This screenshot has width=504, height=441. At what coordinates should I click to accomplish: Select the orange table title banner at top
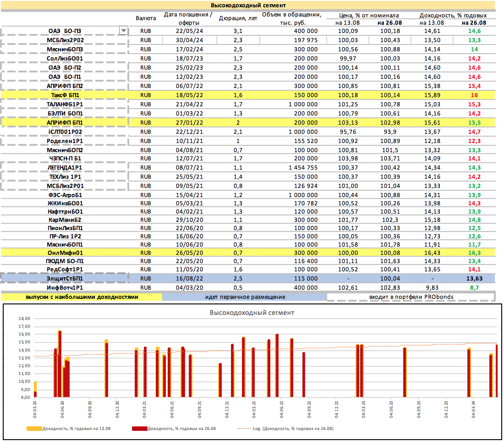pos(248,6)
